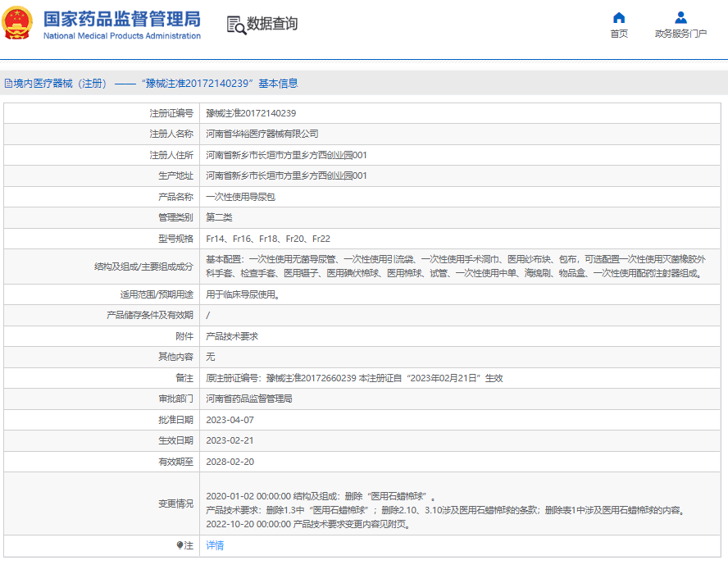Click the 变更情况 row label
The height and width of the screenshot is (565, 728).
[x=175, y=503]
